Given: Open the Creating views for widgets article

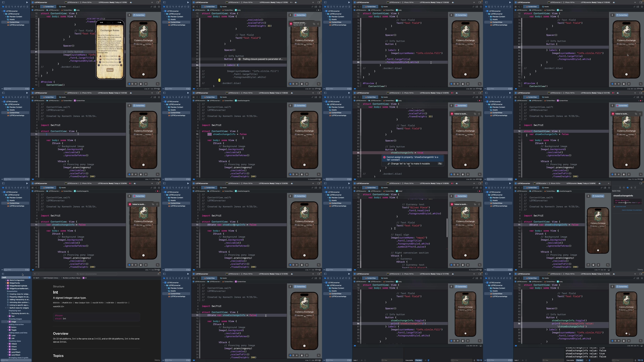Looking at the screenshot, I should pos(19,294).
